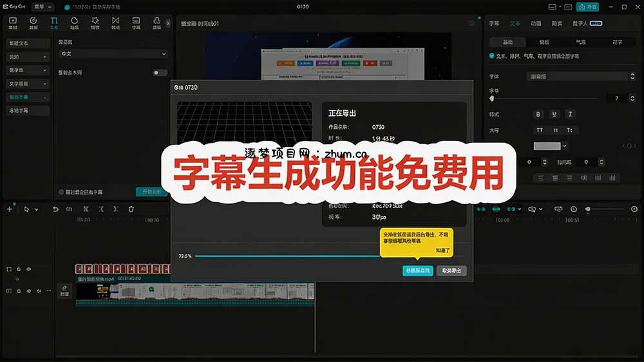Toggle underline formatting U
644x362 pixels.
[x=554, y=114]
